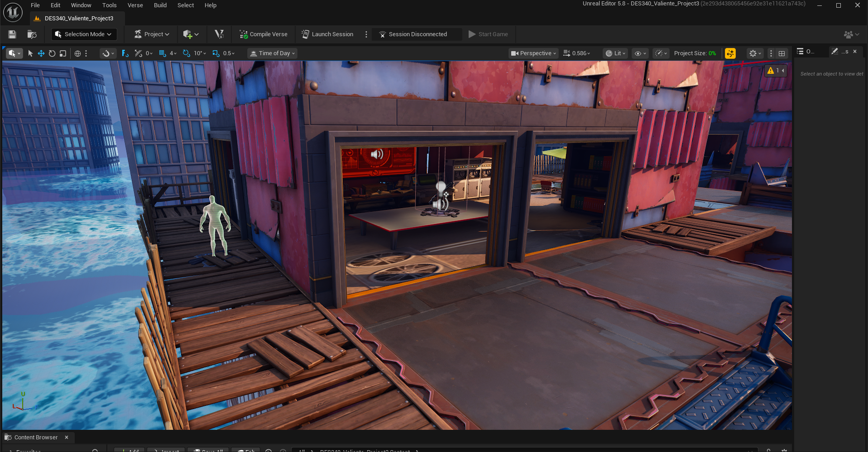Open the Time of Day dropdown
Screen dimensions: 868x452
(x=273, y=53)
